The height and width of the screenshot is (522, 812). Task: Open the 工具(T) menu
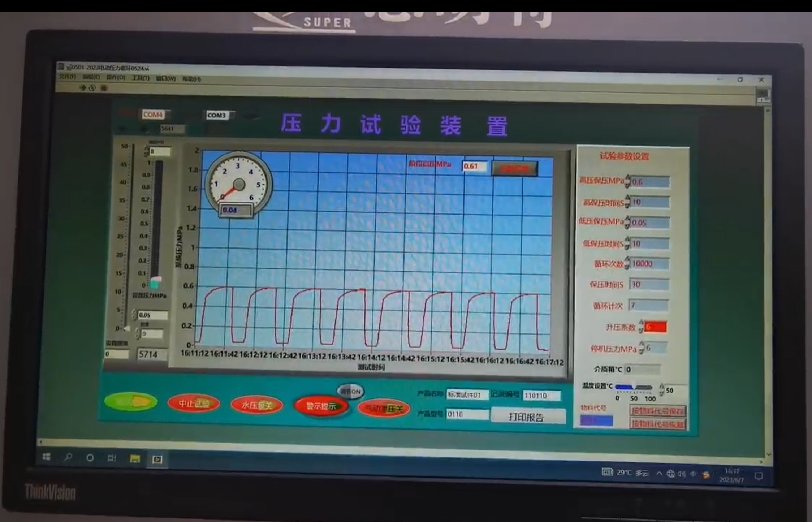pos(140,78)
